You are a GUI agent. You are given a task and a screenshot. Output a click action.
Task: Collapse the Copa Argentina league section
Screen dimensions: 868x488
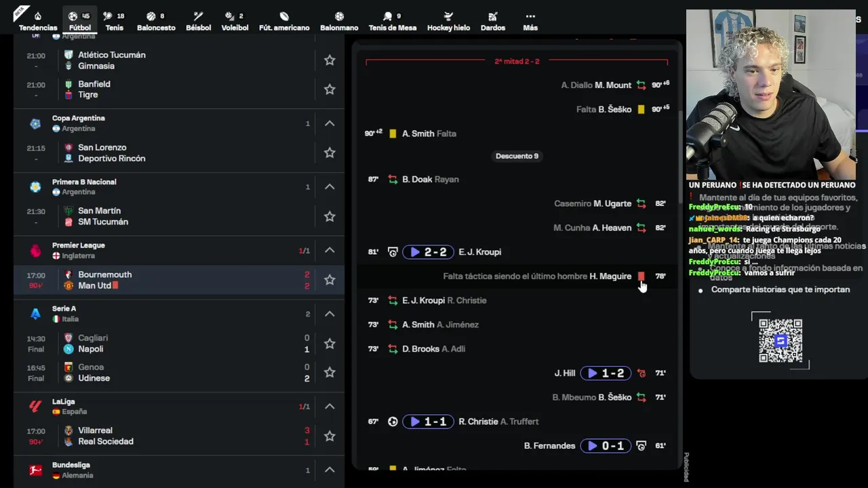point(330,123)
